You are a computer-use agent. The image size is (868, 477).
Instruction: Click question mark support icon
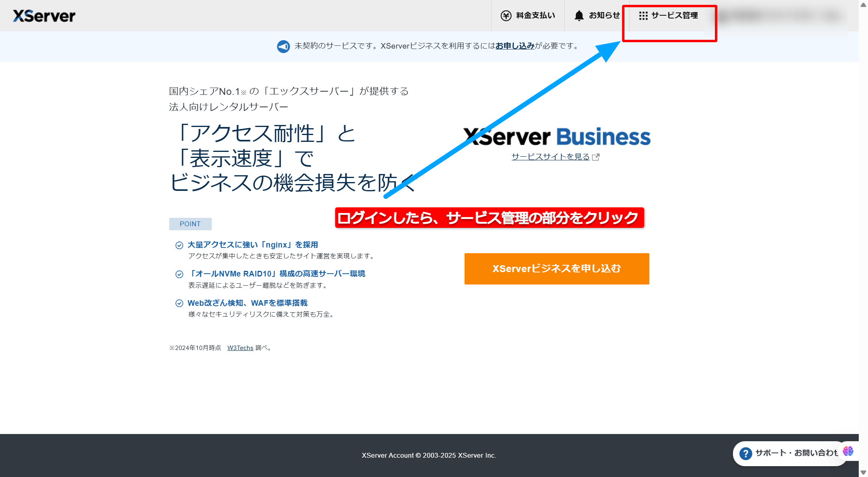tap(746, 454)
